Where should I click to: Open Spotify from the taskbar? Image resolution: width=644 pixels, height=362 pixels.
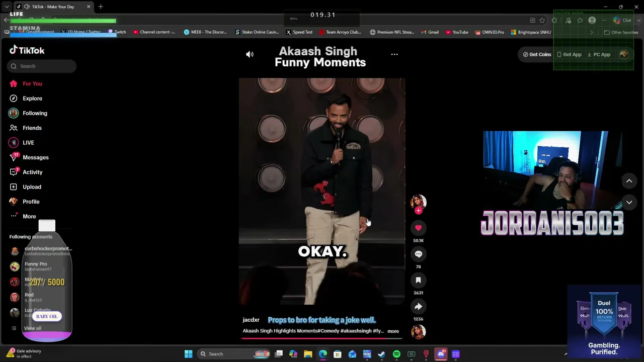click(396, 354)
